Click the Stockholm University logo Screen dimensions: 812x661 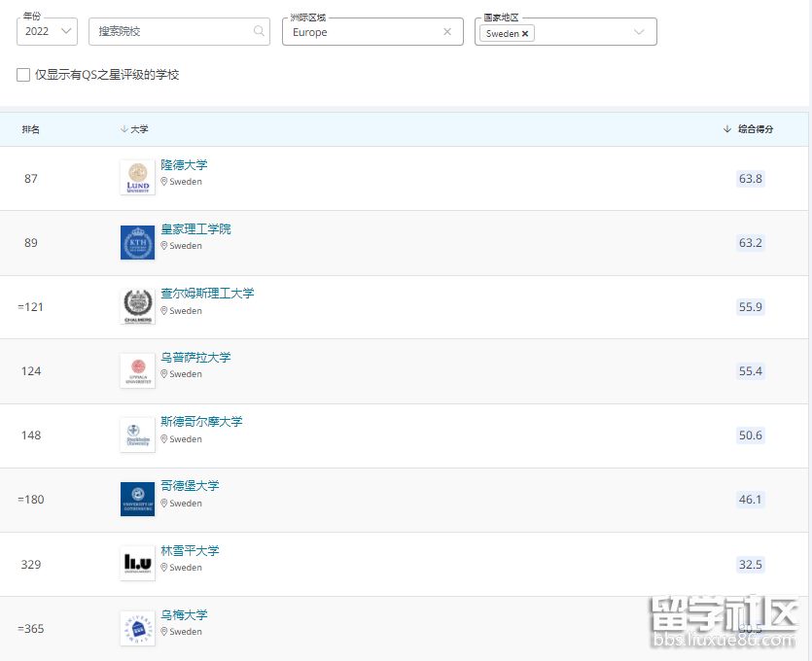click(137, 435)
